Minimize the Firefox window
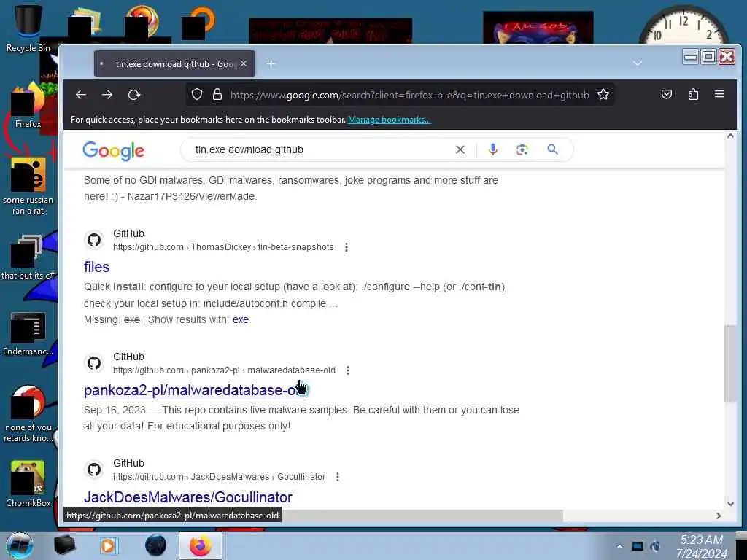Screen dimensions: 747x560 click(690, 57)
